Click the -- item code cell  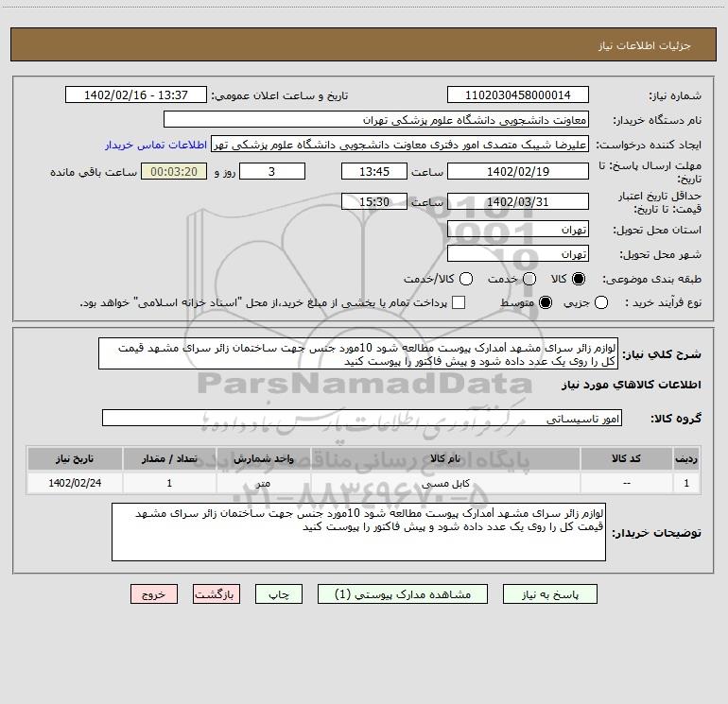[x=626, y=483]
